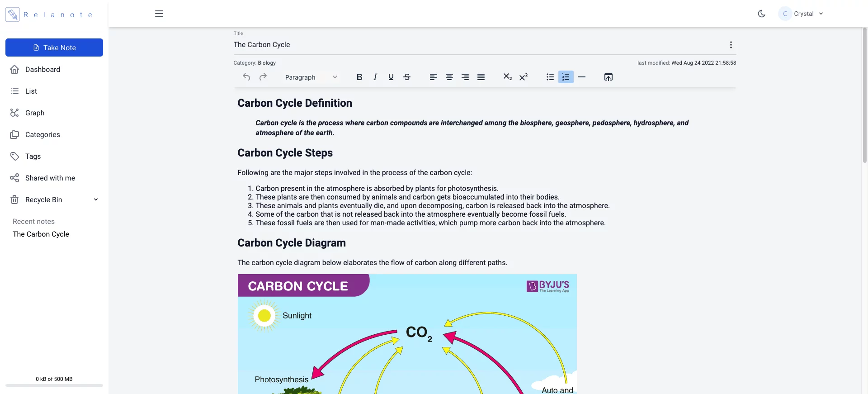This screenshot has width=868, height=394.
Task: Toggle the numbered list button
Action: pos(566,77)
